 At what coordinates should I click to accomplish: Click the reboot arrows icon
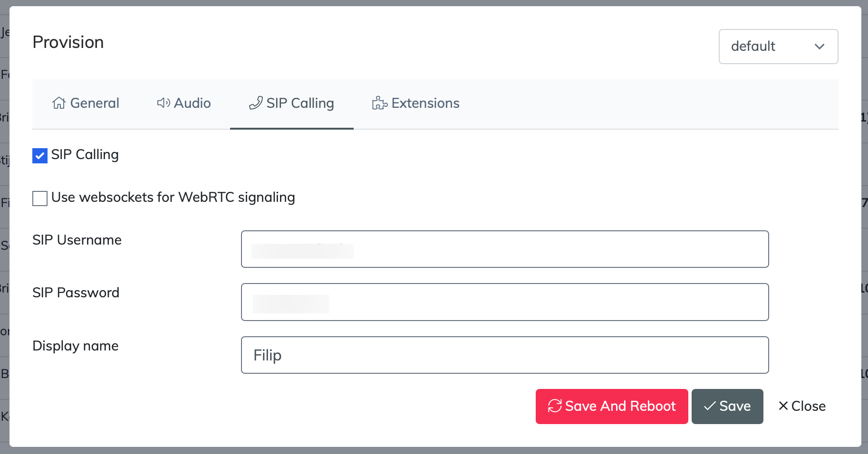coord(555,406)
